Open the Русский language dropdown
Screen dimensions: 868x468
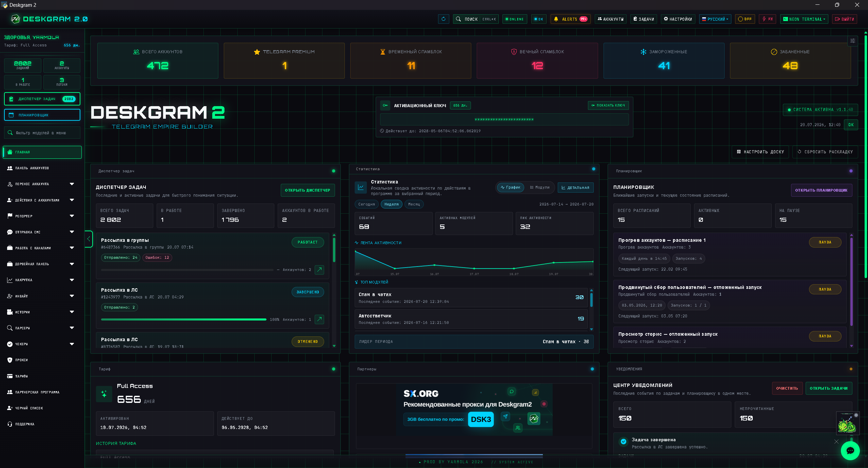tap(715, 19)
